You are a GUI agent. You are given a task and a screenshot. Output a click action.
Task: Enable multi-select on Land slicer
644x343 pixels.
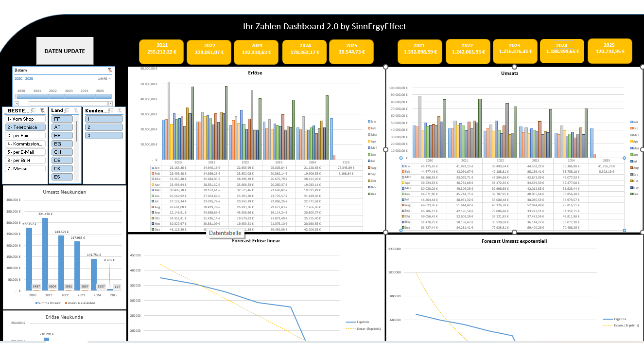point(68,111)
